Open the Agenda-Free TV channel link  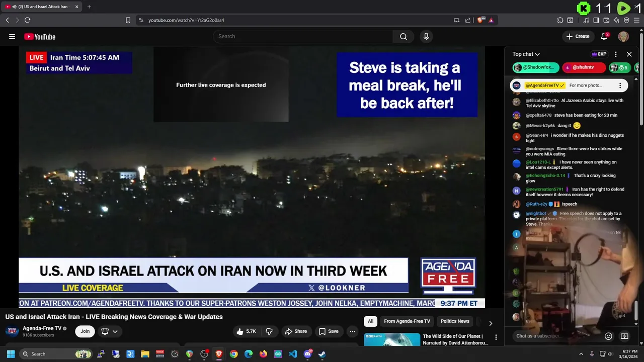[42, 328]
